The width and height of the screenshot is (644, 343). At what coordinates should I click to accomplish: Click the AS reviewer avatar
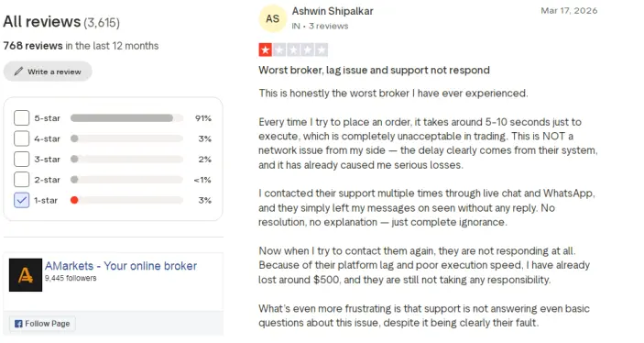272,18
